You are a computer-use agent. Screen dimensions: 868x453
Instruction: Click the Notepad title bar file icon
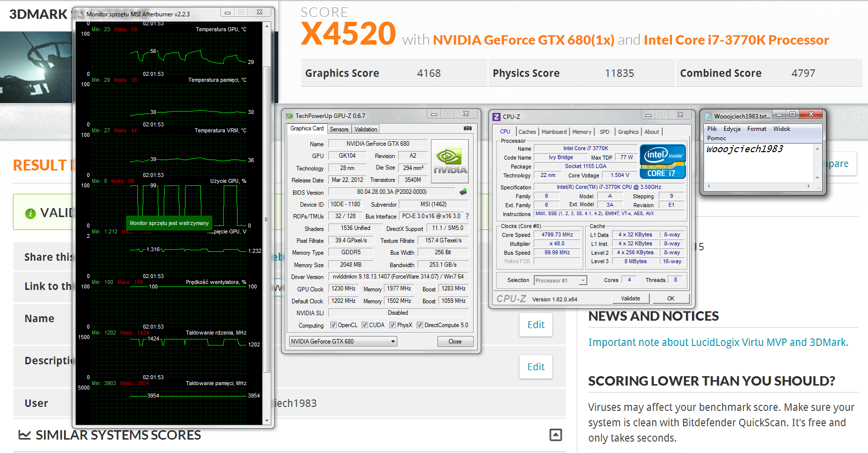(708, 116)
